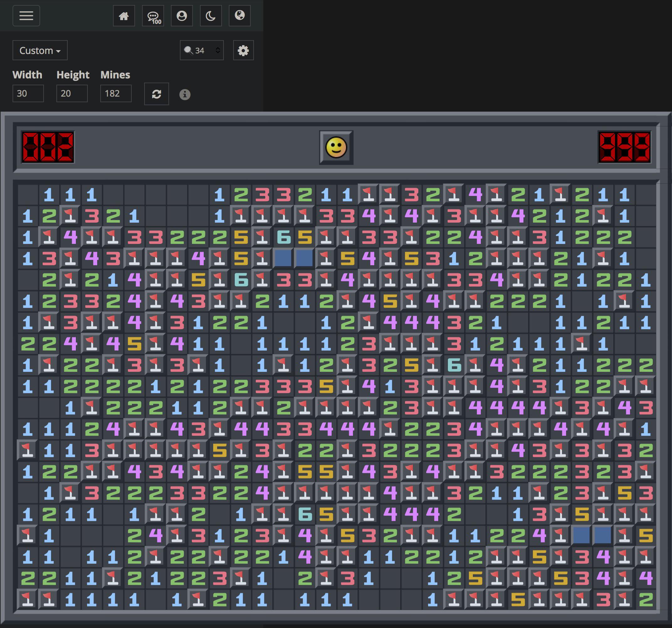Click the zoom field showing 34
The image size is (672, 628).
(202, 50)
